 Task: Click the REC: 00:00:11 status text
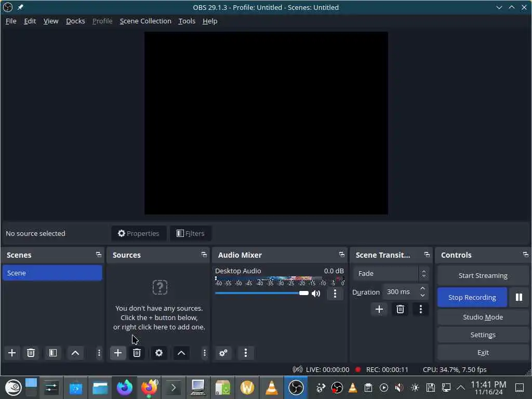coord(387,369)
